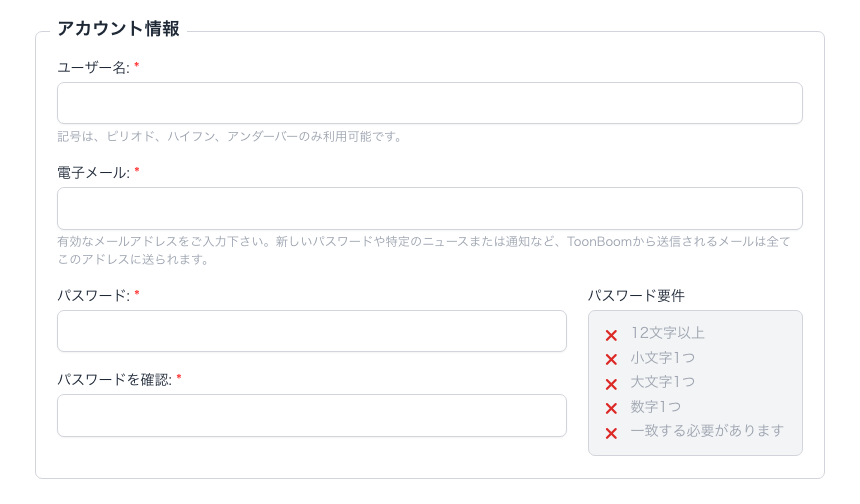Click the ユーザー名 label
Screen dimensions: 860x504
click(x=94, y=67)
